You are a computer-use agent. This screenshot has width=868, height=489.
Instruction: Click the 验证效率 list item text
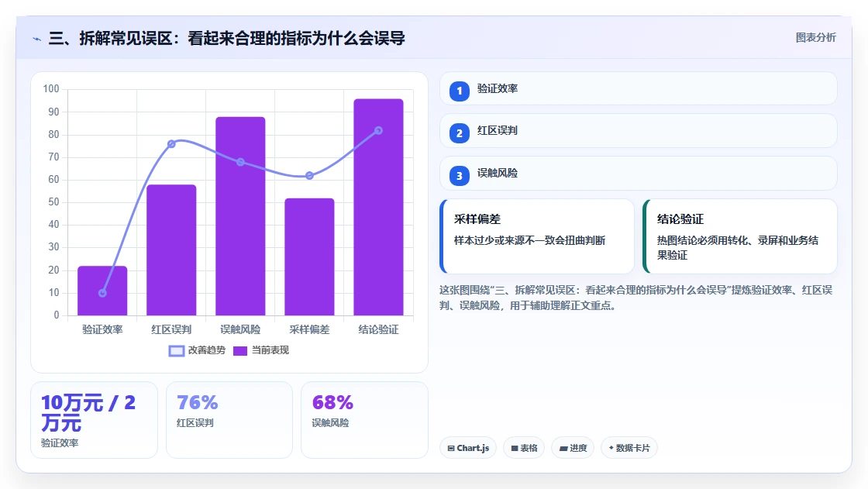498,88
